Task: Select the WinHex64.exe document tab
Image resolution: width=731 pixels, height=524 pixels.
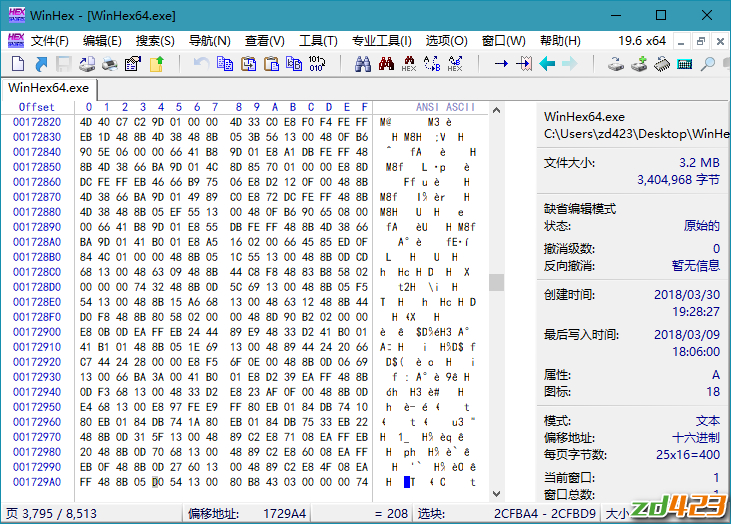Action: coord(49,88)
